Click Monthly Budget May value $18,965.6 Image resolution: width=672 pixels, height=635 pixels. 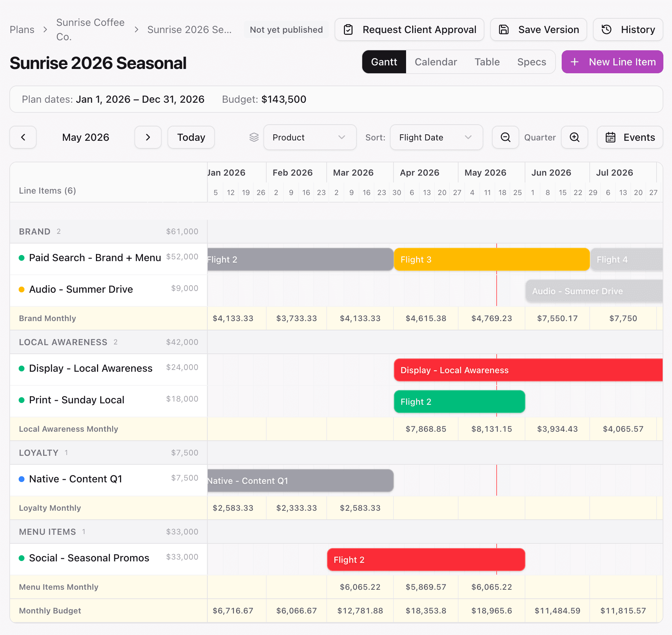pyautogui.click(x=492, y=611)
